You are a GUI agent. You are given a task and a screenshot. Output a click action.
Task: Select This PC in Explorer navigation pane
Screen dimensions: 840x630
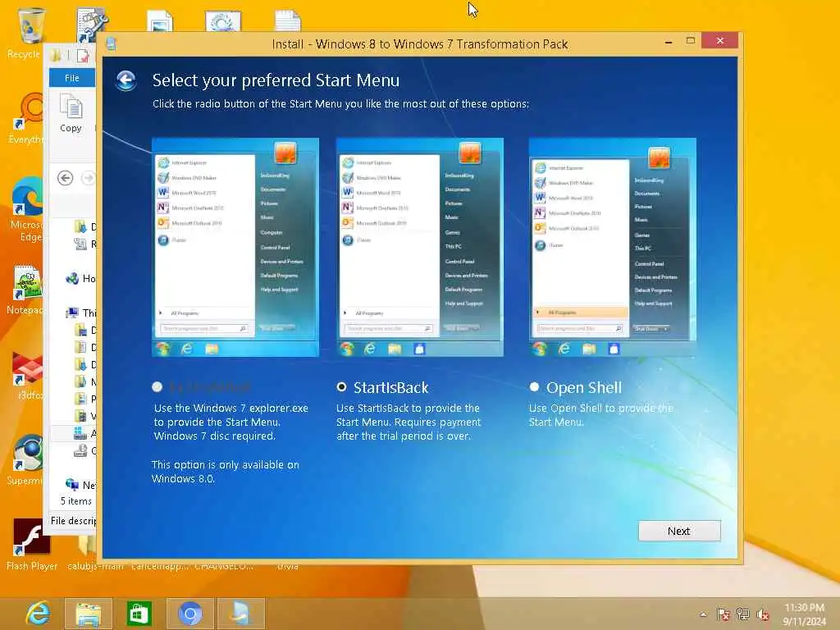pos(72,313)
